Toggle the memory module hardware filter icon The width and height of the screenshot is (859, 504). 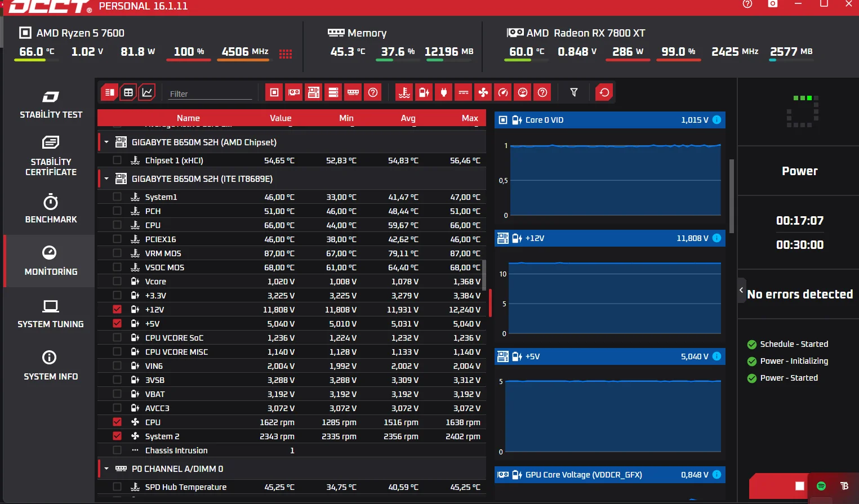353,92
